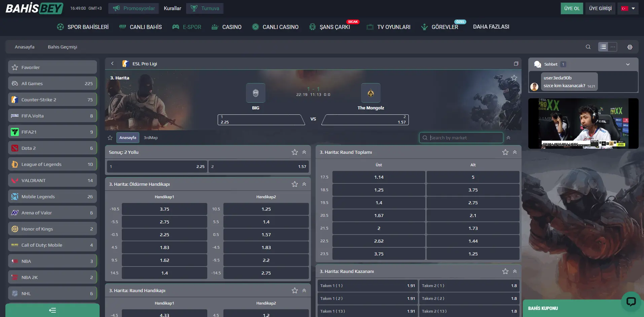Screen dimensions: 644x317
Task: Open SPOR BAHİSLERİ menu
Action: [83, 27]
